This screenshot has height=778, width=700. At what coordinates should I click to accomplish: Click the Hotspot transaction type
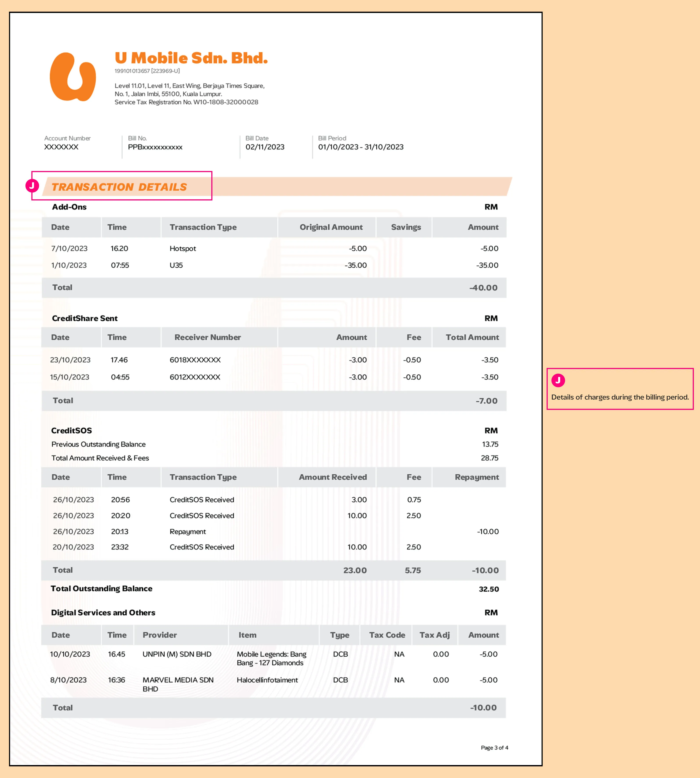(183, 249)
